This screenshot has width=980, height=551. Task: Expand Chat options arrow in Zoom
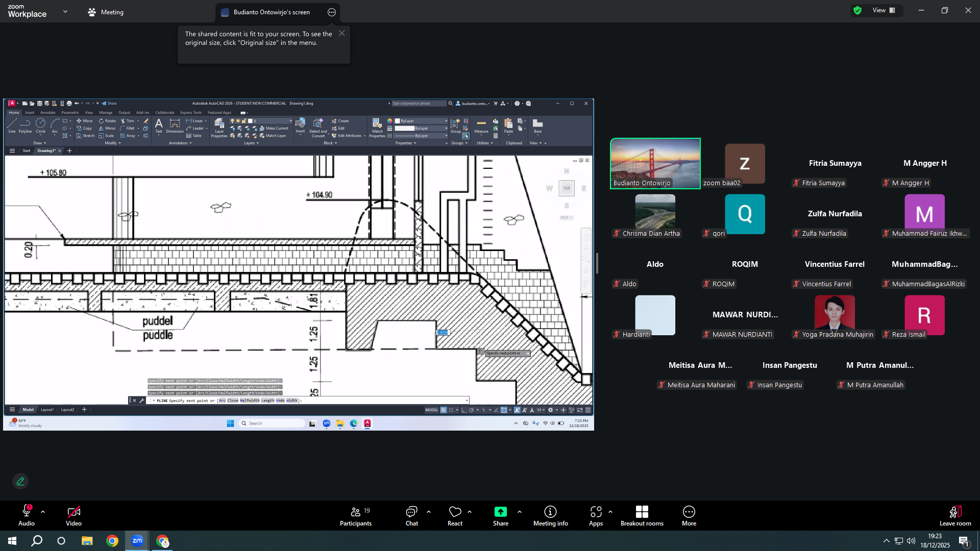(x=429, y=512)
